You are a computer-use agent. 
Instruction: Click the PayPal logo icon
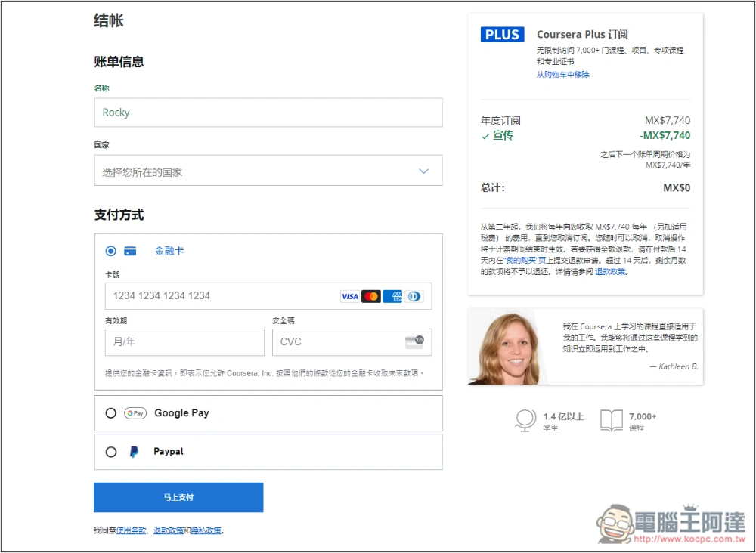(134, 452)
